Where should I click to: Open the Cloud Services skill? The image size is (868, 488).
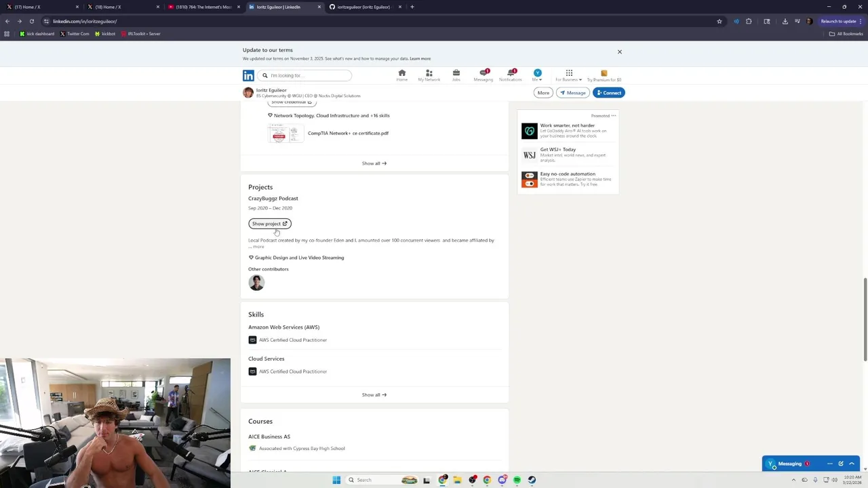(x=266, y=359)
